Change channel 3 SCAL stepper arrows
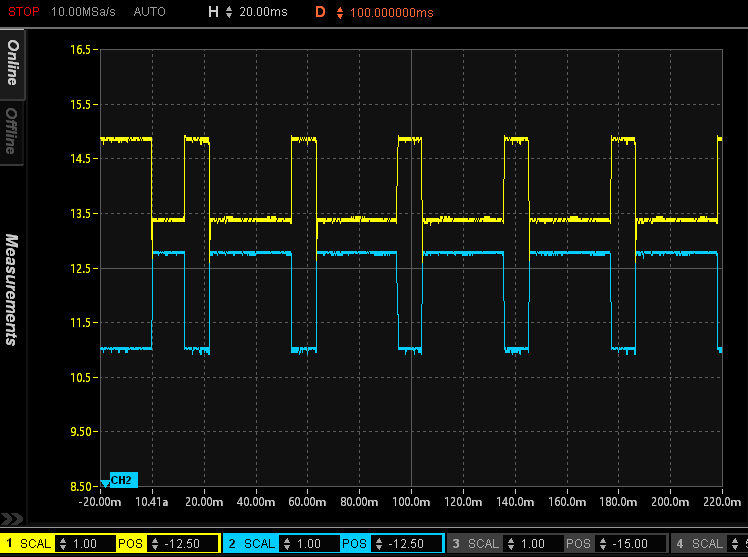Image resolution: width=748 pixels, height=557 pixels. (x=510, y=543)
